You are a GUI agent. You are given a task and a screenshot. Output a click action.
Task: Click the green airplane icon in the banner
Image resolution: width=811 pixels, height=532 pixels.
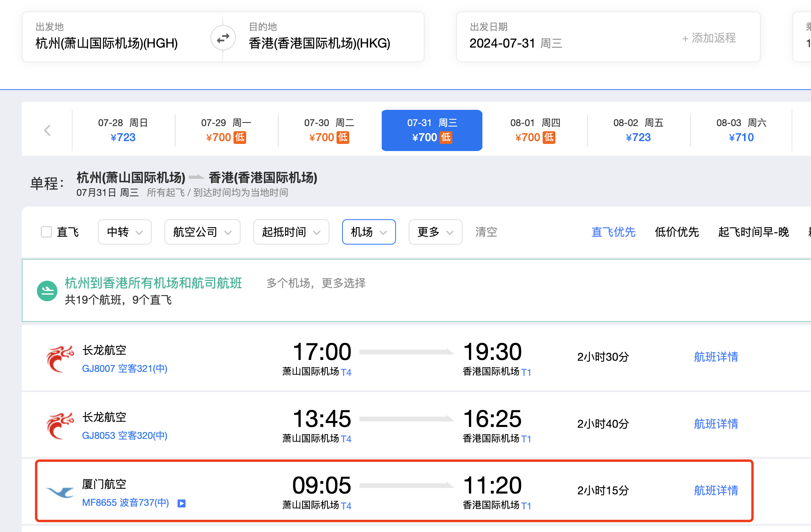pos(47,291)
